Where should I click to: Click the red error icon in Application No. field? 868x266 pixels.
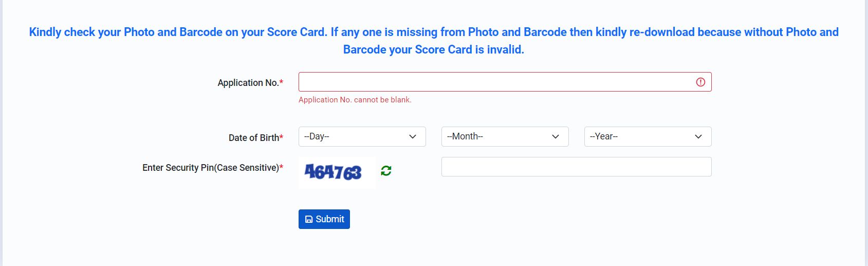click(700, 82)
